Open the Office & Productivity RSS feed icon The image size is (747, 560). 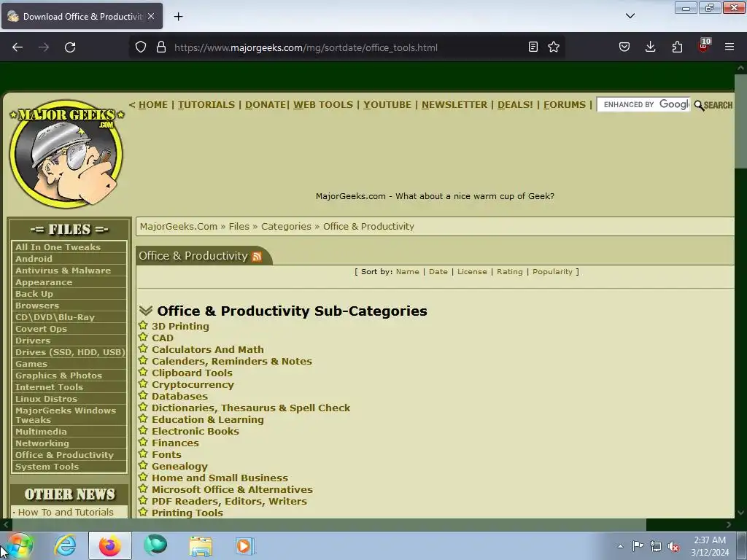257,257
